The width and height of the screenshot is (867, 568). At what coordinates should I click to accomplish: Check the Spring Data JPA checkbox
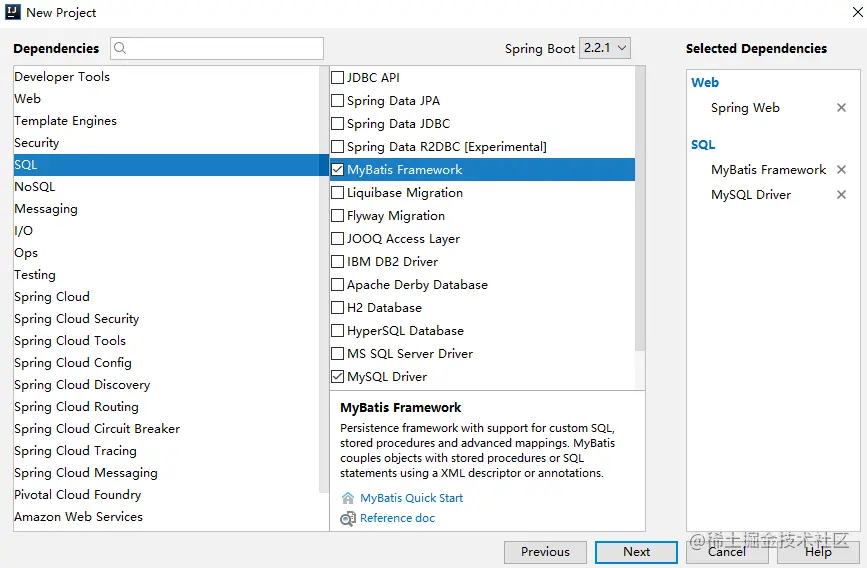click(338, 101)
